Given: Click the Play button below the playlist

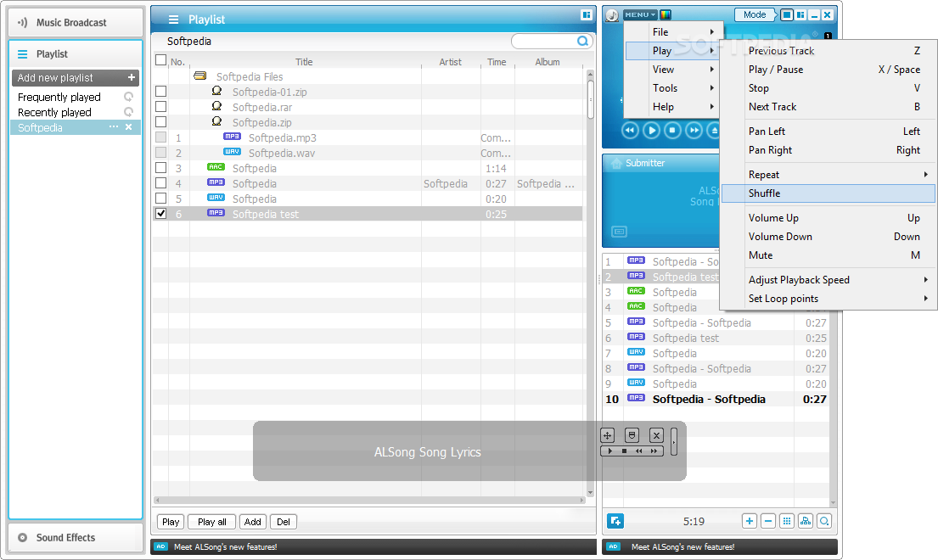Looking at the screenshot, I should (x=171, y=522).
